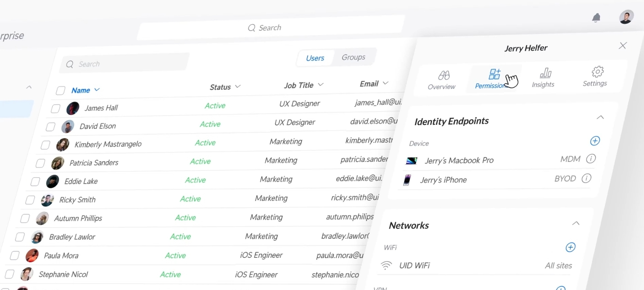Open Jerry's Macbook Pro device

459,160
